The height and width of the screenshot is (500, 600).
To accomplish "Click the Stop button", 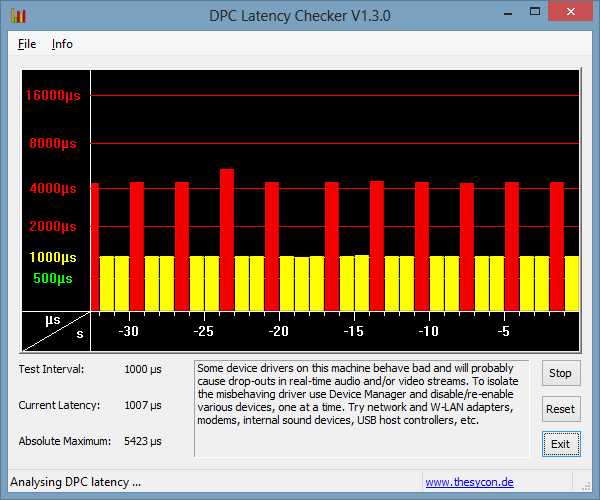I will click(x=561, y=373).
